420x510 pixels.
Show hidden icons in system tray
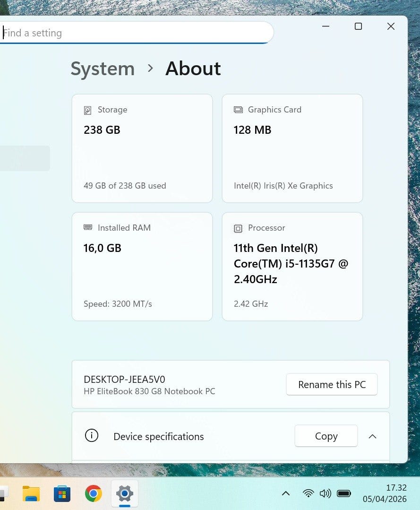pyautogui.click(x=285, y=493)
